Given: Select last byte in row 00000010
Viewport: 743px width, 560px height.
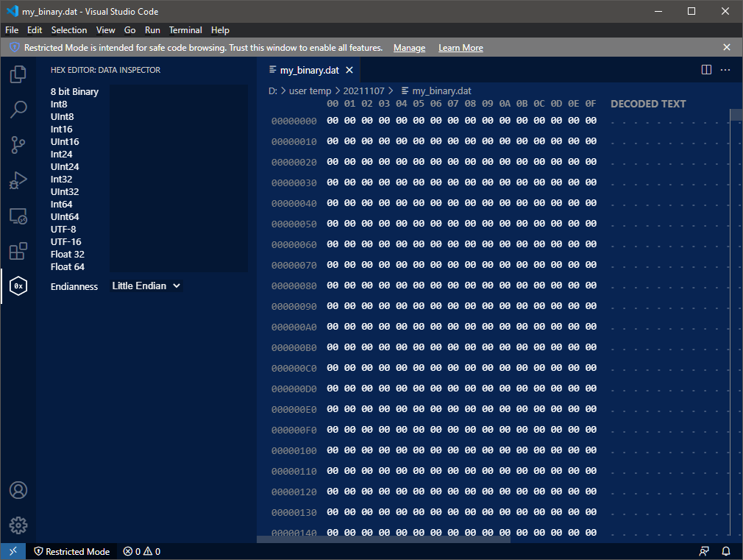Looking at the screenshot, I should [x=591, y=141].
